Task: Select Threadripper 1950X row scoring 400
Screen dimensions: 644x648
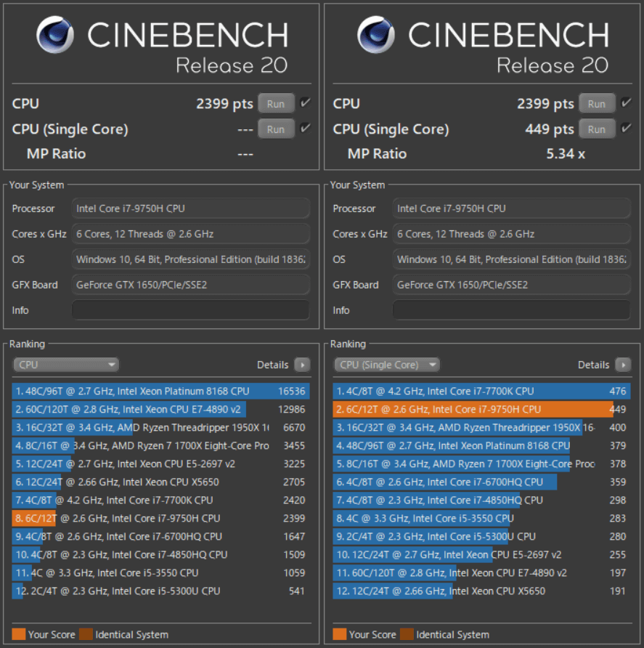Action: pyautogui.click(x=481, y=428)
